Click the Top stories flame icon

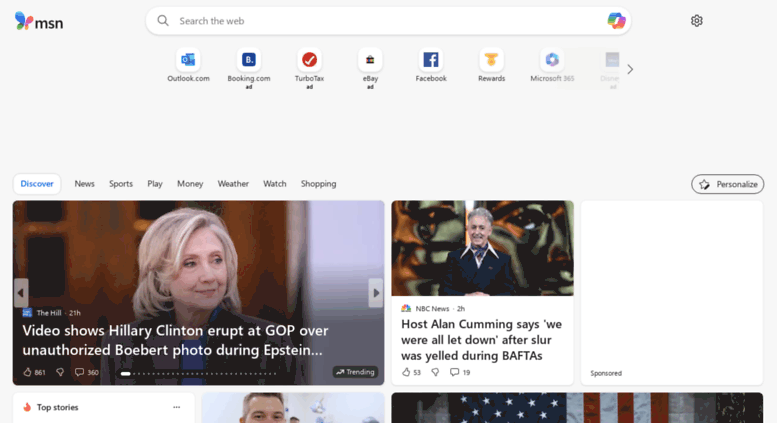point(27,407)
